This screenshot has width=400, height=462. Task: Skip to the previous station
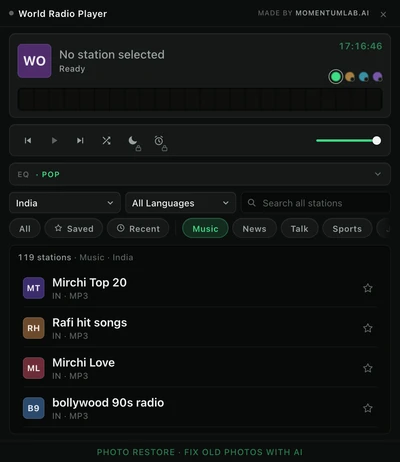coord(28,141)
